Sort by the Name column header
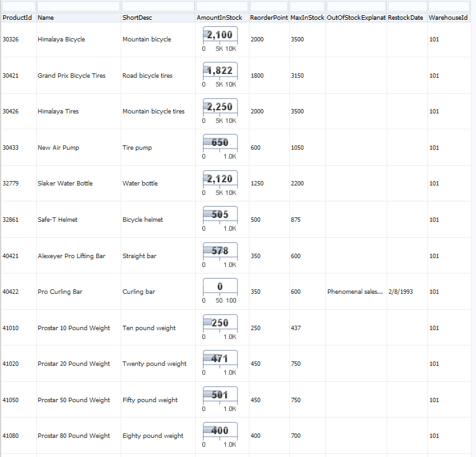This screenshot has width=476, height=457. point(78,18)
